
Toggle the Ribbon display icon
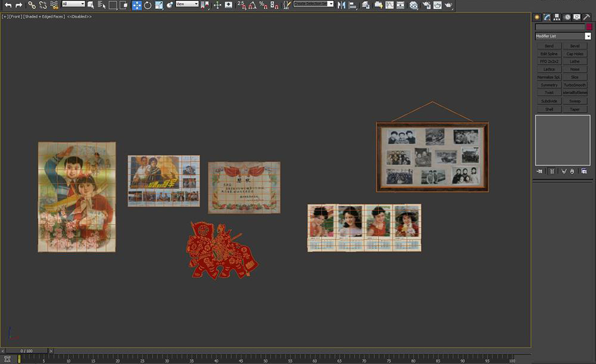click(x=378, y=5)
